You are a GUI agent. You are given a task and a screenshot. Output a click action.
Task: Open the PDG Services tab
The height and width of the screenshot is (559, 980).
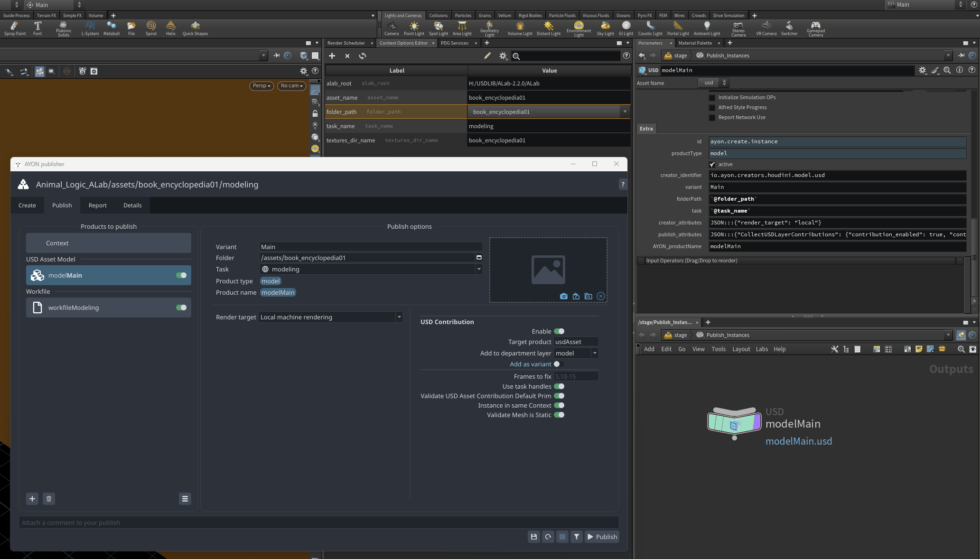tap(454, 43)
